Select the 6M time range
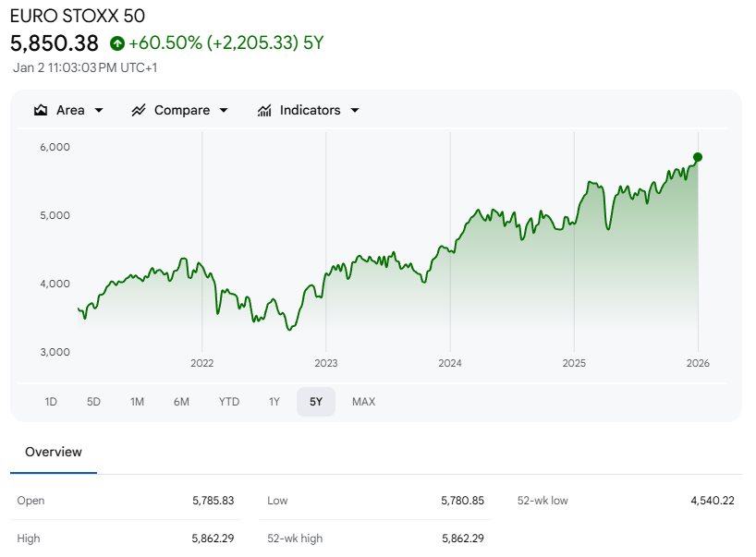 (181, 402)
